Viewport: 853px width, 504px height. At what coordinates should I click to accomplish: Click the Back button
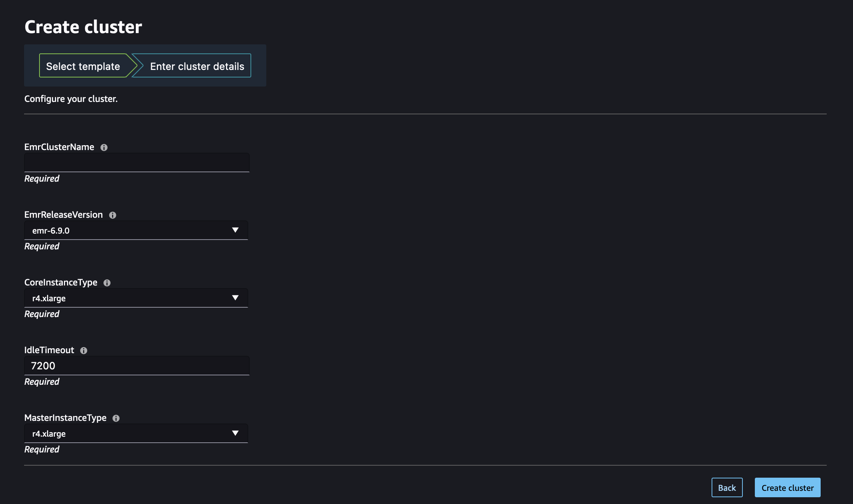(x=727, y=487)
